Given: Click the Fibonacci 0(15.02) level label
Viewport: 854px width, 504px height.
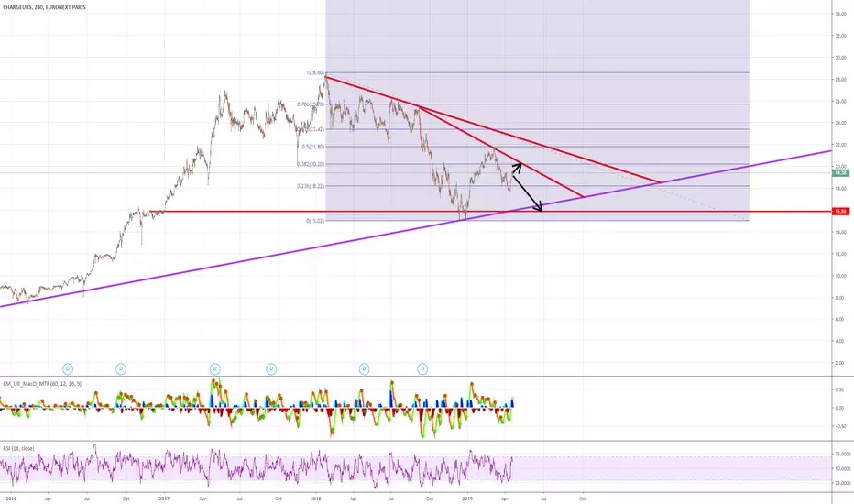Looking at the screenshot, I should [x=315, y=221].
